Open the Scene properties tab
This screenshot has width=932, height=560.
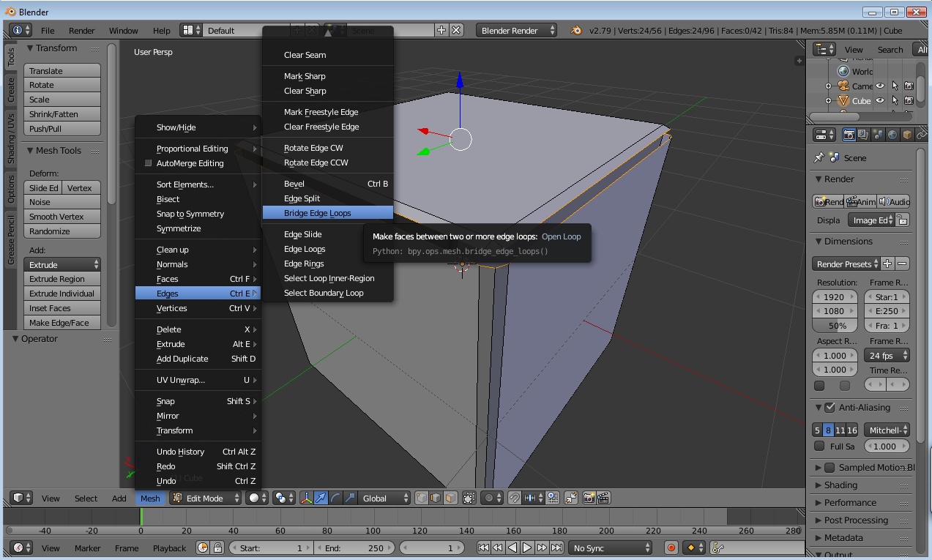[x=878, y=135]
